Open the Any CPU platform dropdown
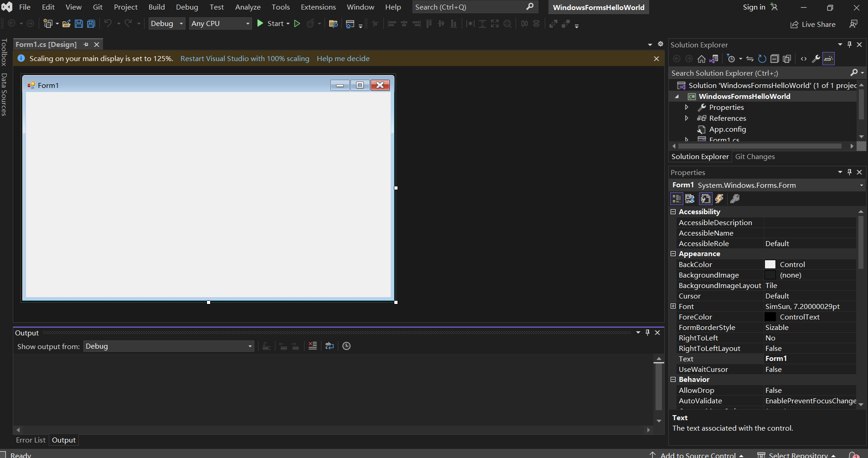 click(x=221, y=23)
